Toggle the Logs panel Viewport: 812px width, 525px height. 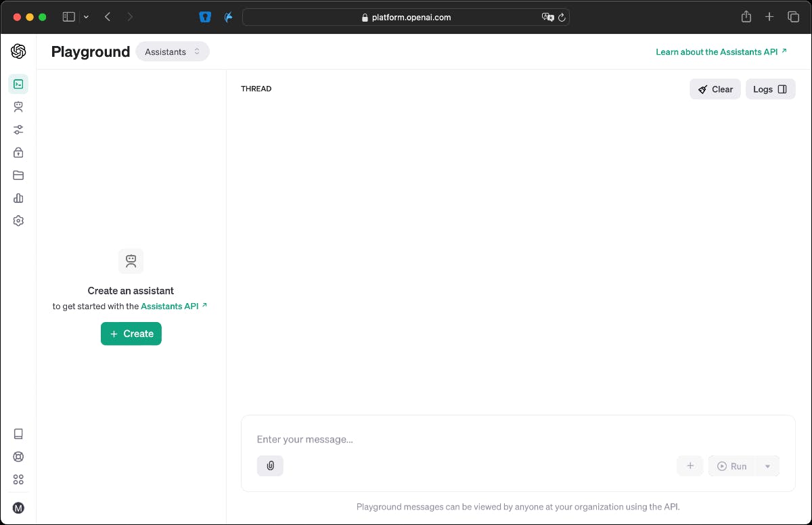(770, 89)
